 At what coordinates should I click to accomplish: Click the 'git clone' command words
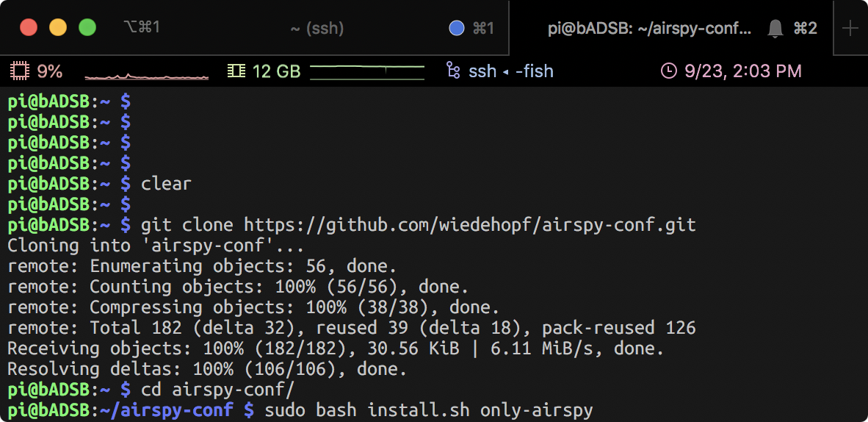tap(187, 224)
